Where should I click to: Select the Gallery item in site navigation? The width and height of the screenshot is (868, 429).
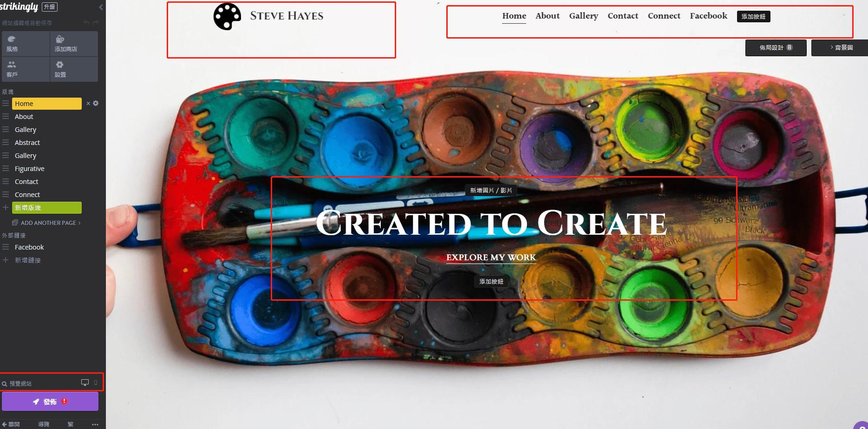(x=583, y=16)
